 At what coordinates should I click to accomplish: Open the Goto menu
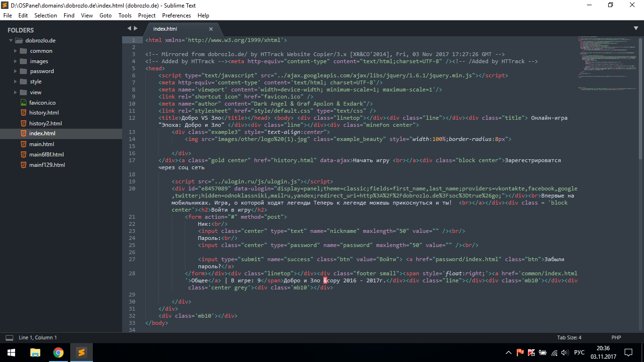(x=106, y=16)
